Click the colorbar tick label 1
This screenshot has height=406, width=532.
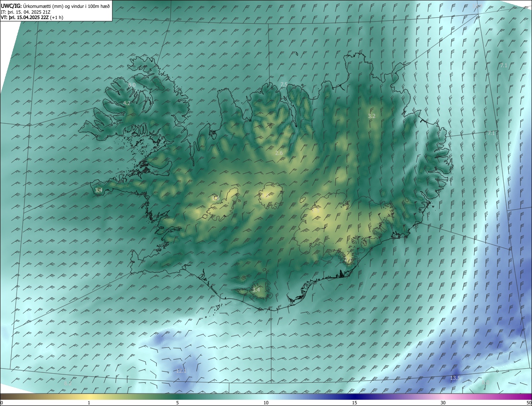click(x=89, y=403)
